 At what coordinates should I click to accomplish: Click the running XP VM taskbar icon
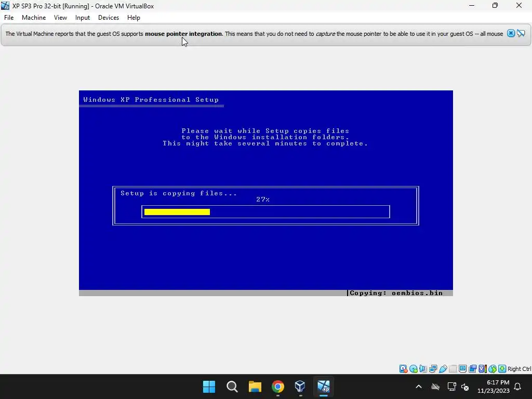(x=323, y=387)
